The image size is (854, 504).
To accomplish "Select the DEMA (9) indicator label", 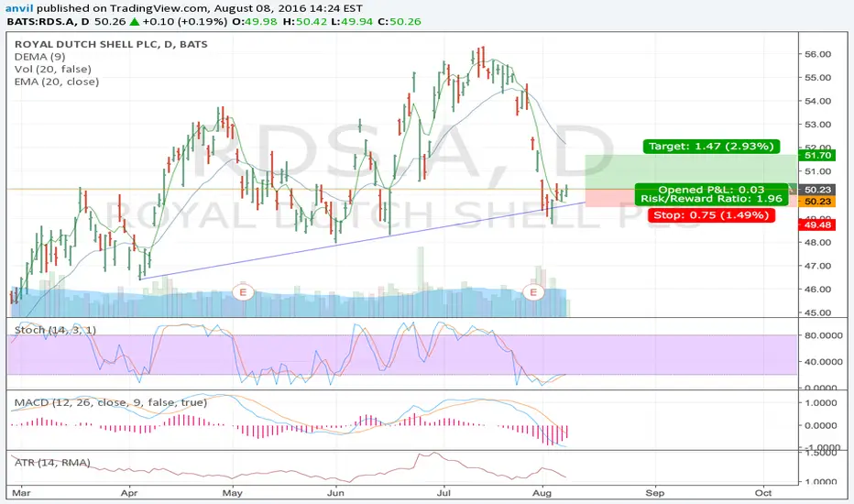I will point(39,57).
